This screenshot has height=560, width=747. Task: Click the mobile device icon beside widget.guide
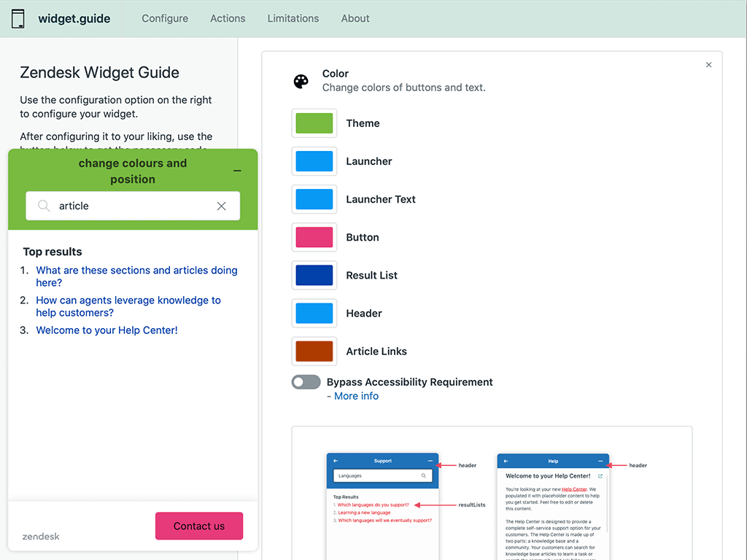(19, 18)
